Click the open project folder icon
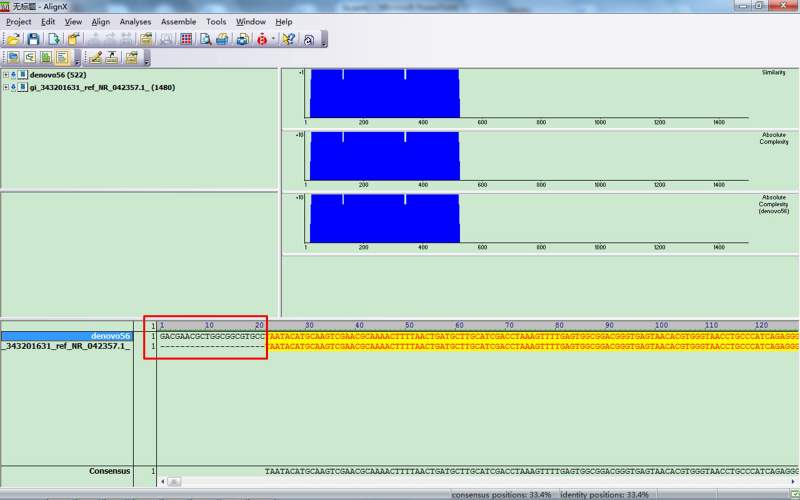 point(14,39)
